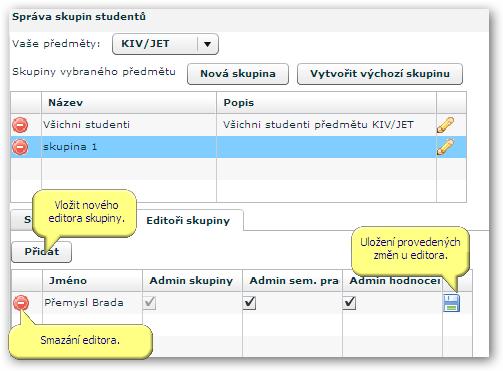Remove editor Přemysl Brada with red icon

(x=21, y=303)
